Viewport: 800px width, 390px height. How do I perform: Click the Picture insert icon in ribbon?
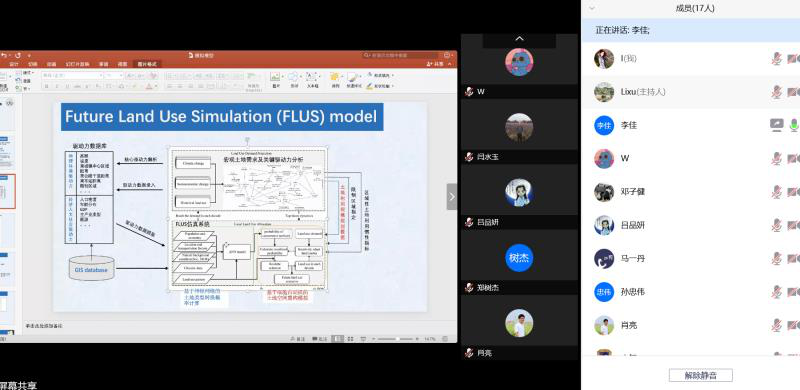pyautogui.click(x=276, y=79)
